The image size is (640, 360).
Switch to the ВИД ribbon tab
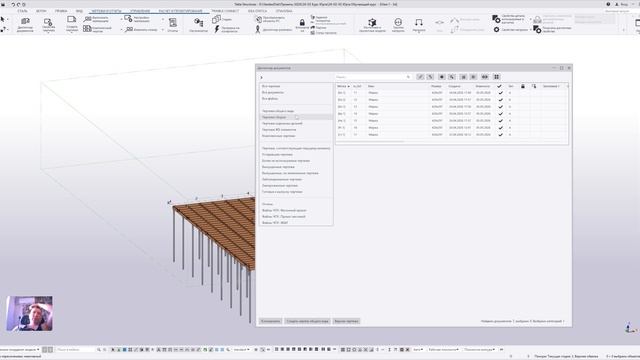(x=79, y=11)
